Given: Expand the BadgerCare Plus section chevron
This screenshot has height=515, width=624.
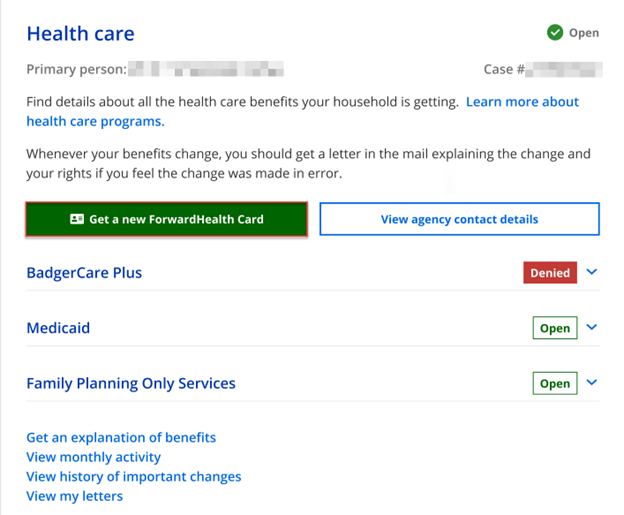Looking at the screenshot, I should pos(591,272).
